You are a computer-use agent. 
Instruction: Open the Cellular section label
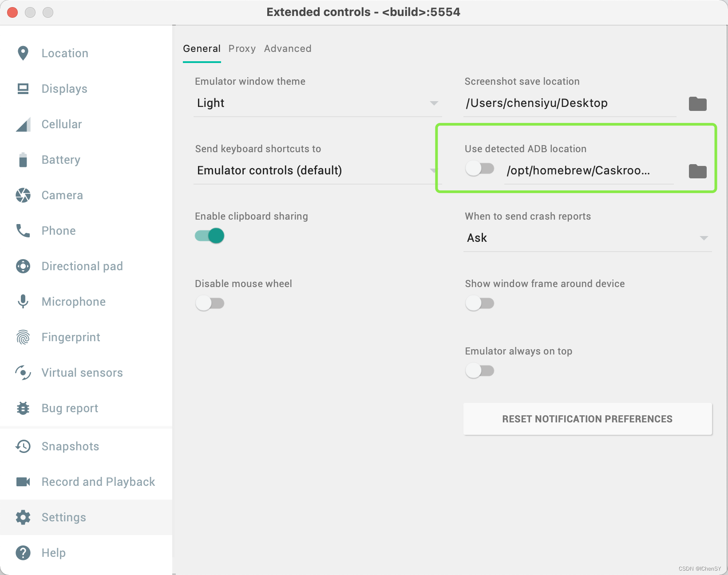(62, 124)
